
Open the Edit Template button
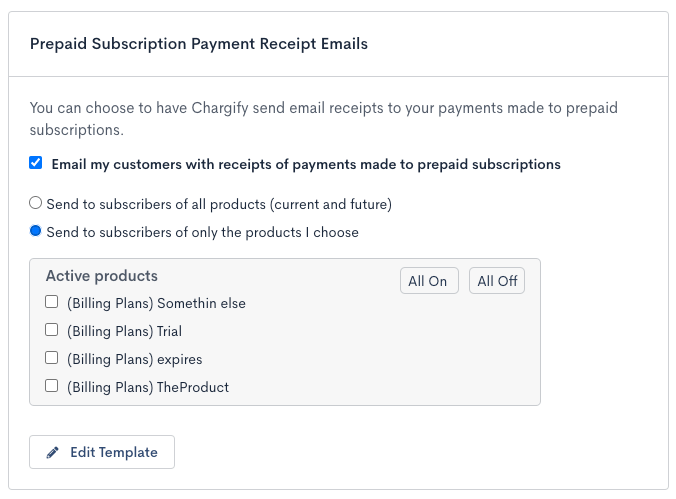click(102, 452)
